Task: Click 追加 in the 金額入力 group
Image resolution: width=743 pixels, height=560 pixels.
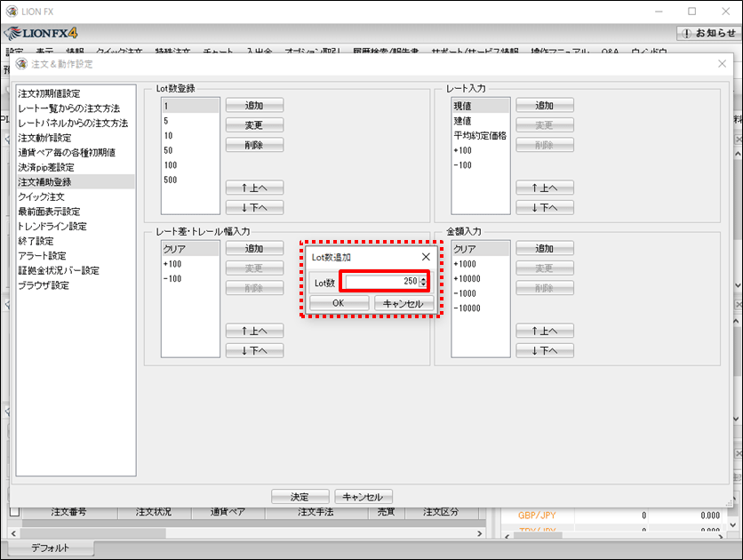Action: click(x=545, y=248)
